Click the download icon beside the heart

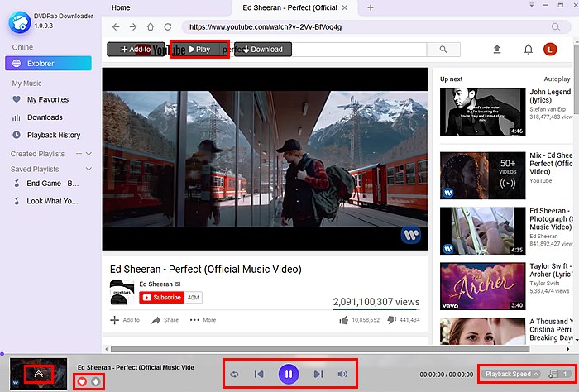coord(96,381)
